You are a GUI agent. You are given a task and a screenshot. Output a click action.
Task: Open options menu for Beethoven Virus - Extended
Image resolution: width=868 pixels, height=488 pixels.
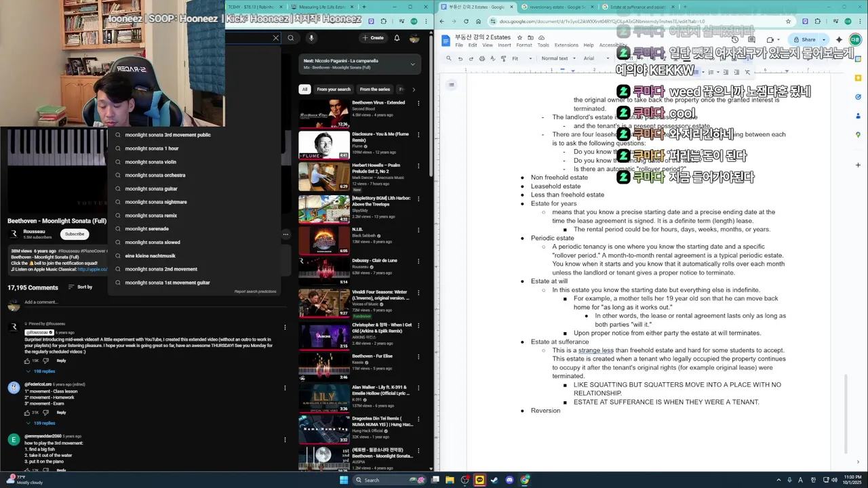pos(418,104)
